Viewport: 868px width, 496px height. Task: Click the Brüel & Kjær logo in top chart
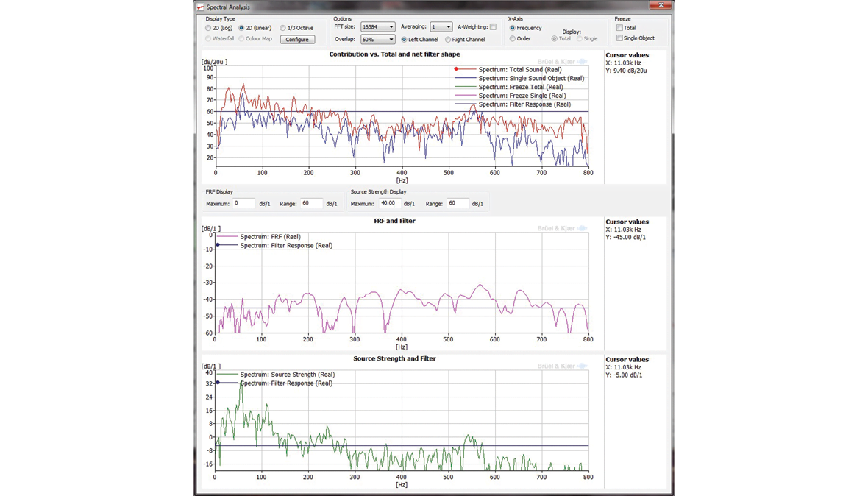[562, 63]
